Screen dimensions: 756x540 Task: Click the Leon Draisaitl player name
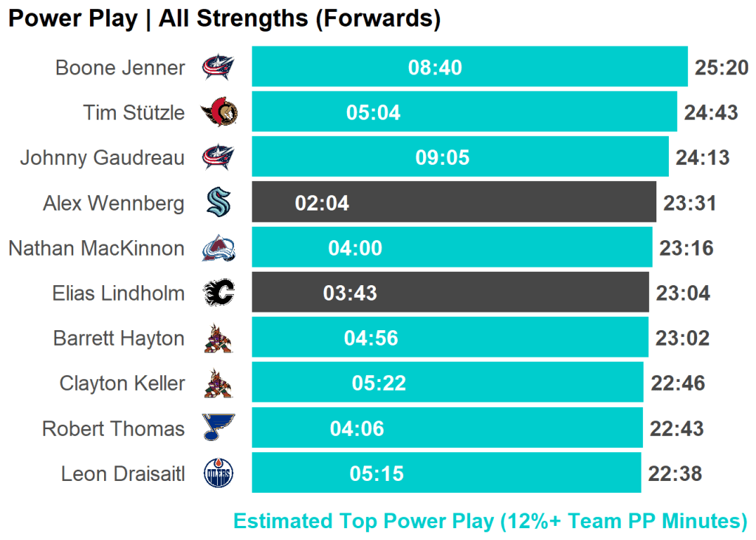[x=123, y=474]
